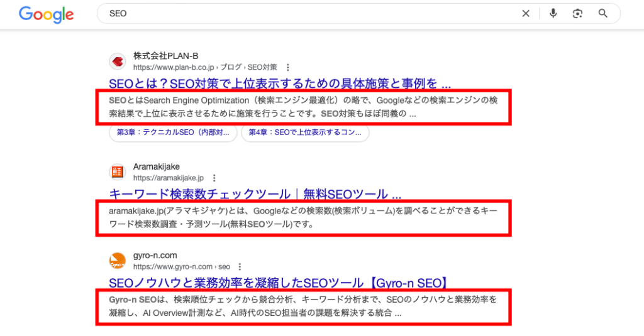
Task: Click the PLAN-B site favicon
Action: pos(118,62)
